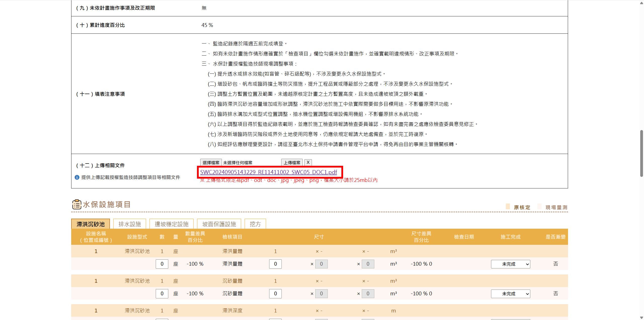The width and height of the screenshot is (644, 320).
Task: Click first size input in 沉砂量體 row
Action: point(275,294)
